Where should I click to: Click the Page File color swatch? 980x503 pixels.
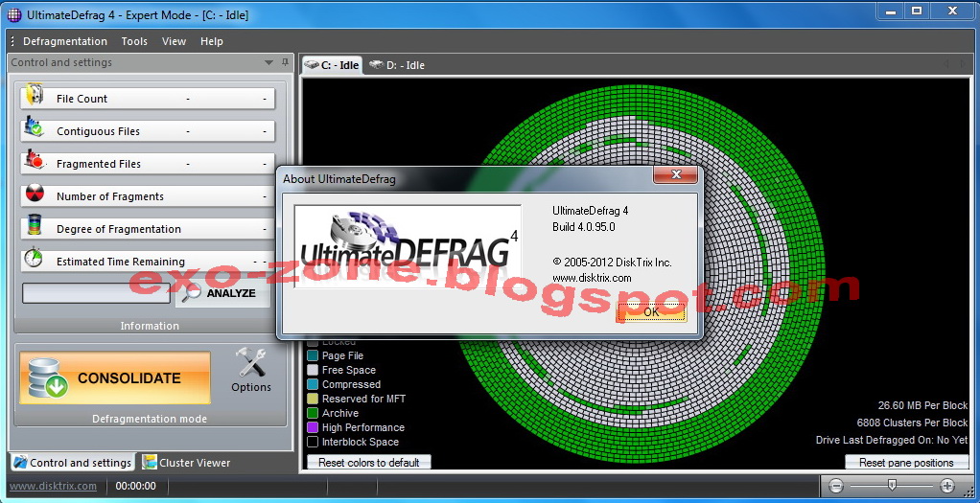(x=313, y=355)
